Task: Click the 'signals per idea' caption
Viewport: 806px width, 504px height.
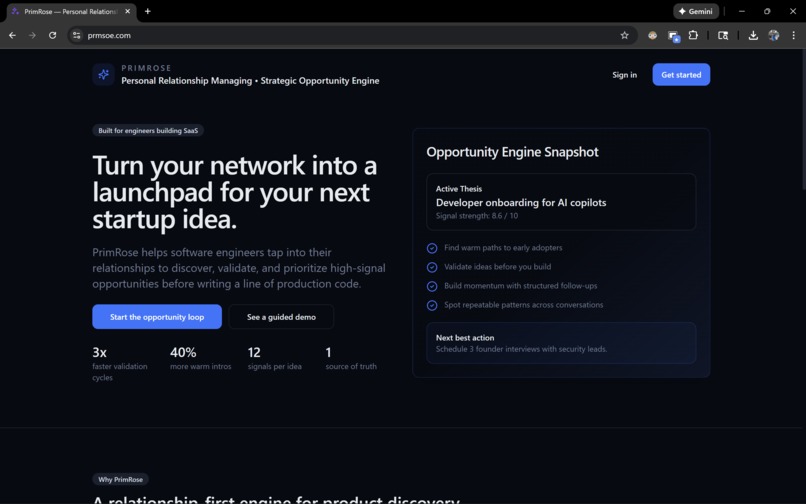Action: click(x=274, y=367)
